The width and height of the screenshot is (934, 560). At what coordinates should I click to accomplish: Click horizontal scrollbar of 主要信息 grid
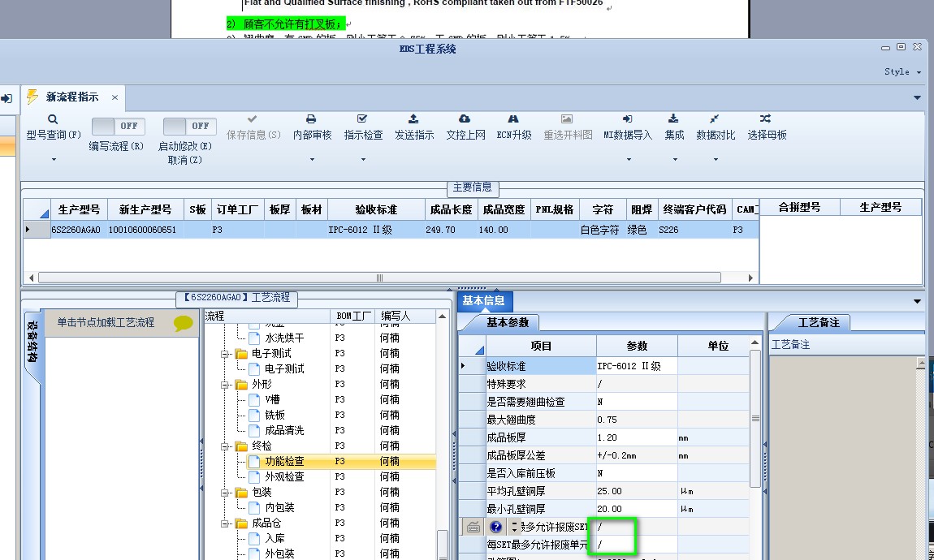[x=379, y=278]
